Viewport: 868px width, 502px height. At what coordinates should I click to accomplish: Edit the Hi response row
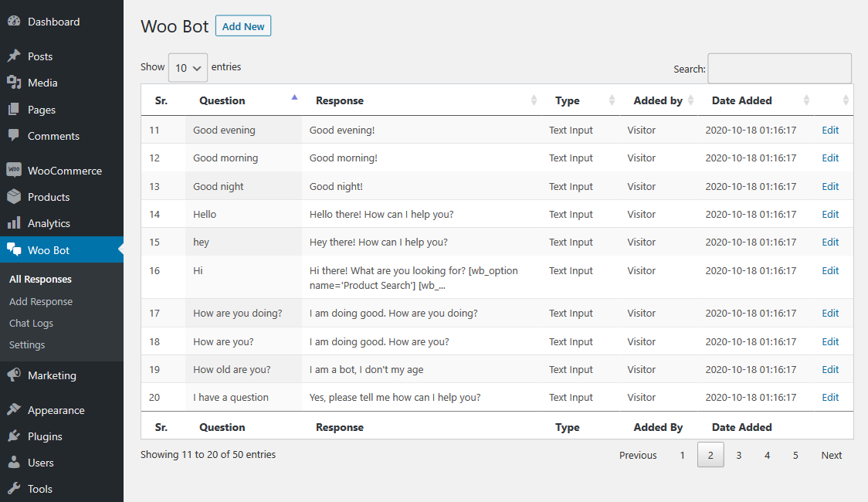830,270
